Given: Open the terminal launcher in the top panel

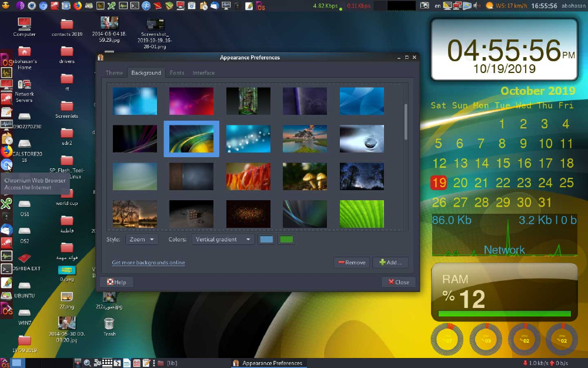Looking at the screenshot, I should (x=135, y=6).
